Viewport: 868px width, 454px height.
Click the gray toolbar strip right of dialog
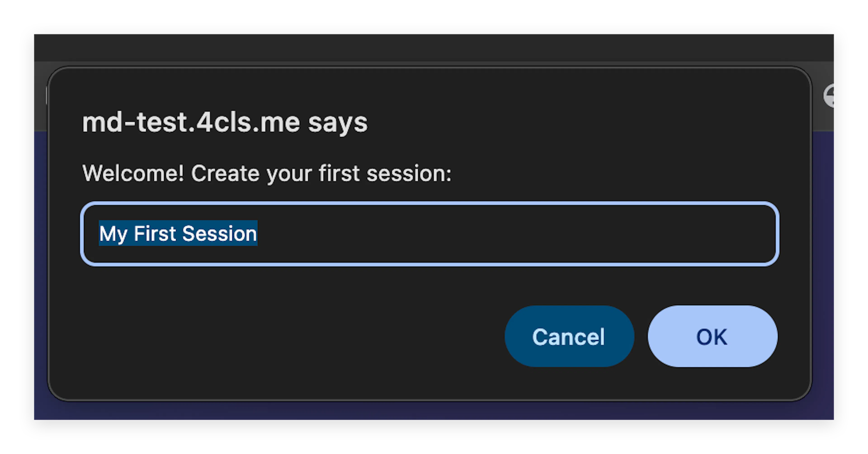(822, 118)
